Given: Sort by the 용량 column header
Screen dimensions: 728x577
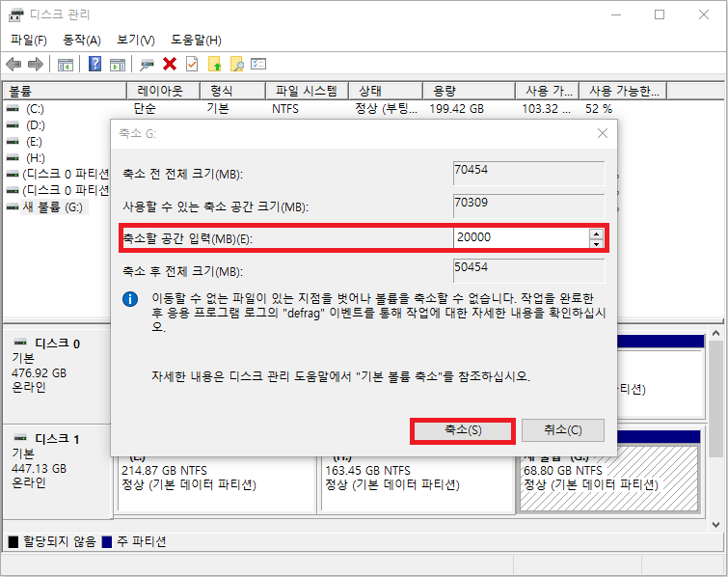Looking at the screenshot, I should point(469,91).
